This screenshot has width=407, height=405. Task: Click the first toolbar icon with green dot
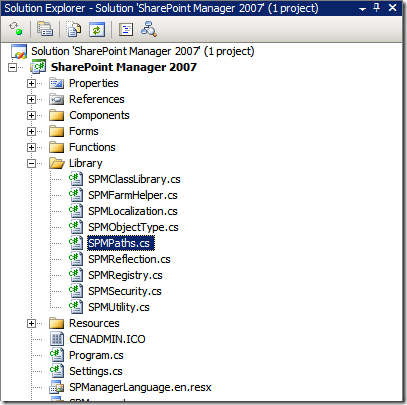pos(16,29)
